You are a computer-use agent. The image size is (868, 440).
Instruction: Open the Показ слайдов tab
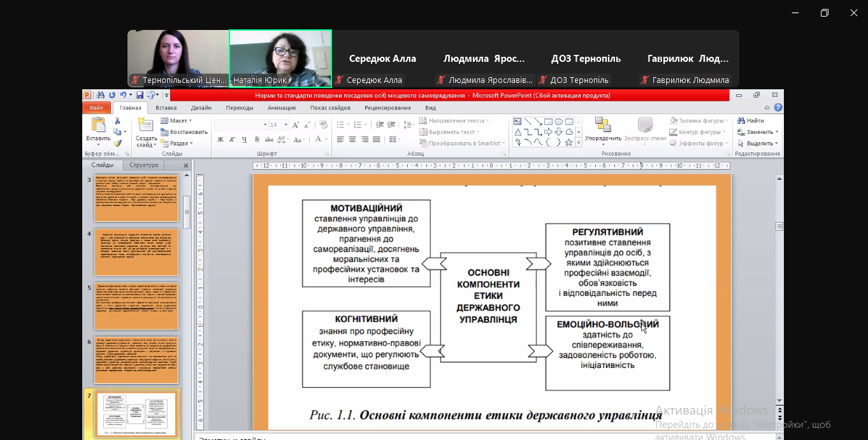tap(330, 108)
